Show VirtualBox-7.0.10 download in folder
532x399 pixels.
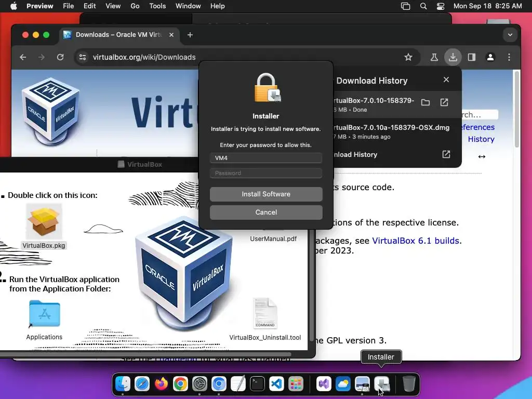[425, 102]
